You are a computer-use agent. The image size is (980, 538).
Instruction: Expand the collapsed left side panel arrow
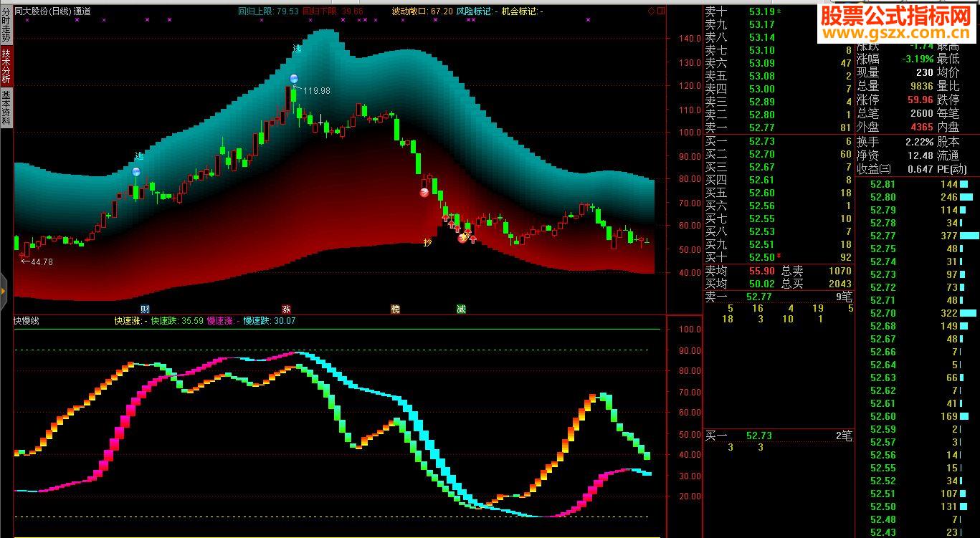point(3,290)
